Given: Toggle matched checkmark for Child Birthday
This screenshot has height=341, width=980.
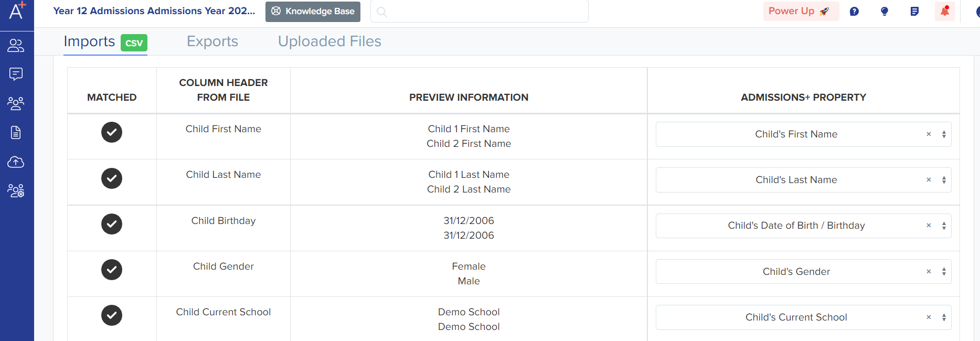Looking at the screenshot, I should pyautogui.click(x=112, y=224).
